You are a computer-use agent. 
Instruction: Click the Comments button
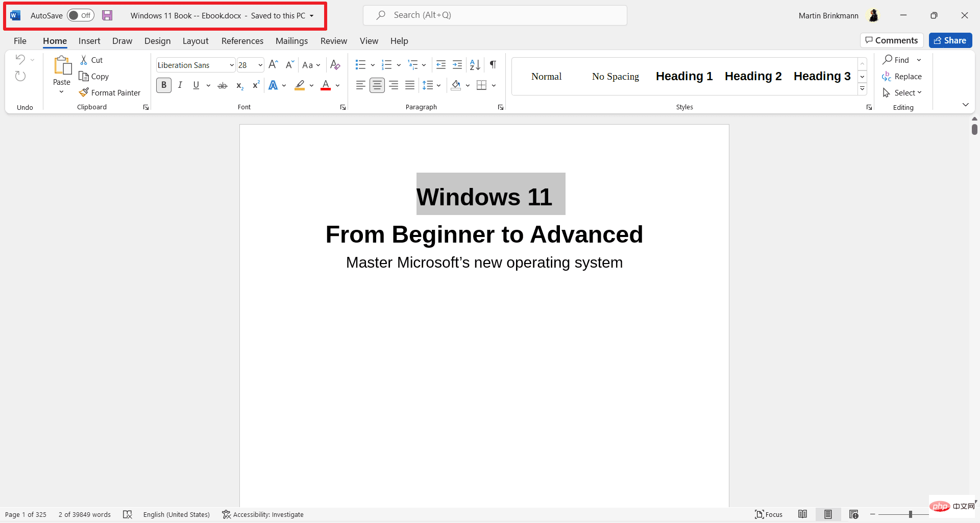pos(892,40)
